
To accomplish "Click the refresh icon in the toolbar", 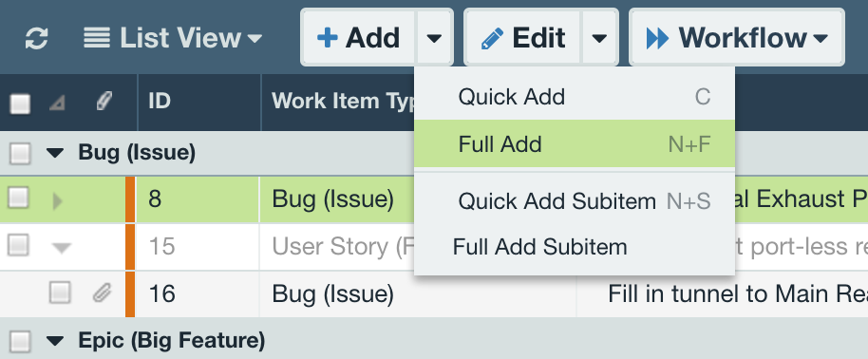I will pyautogui.click(x=36, y=38).
